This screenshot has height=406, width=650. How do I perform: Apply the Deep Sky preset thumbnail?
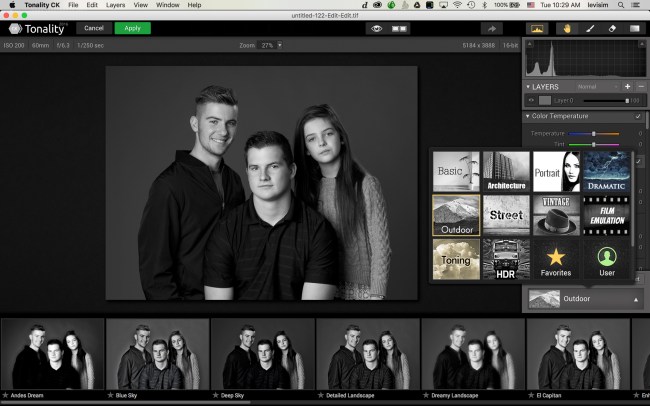[263, 354]
